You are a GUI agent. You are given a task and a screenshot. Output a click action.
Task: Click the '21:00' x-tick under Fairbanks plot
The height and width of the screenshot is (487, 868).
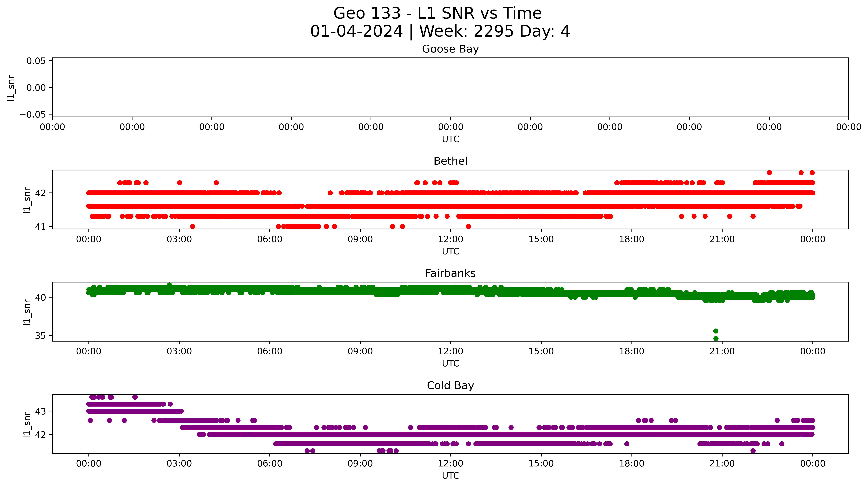[722, 351]
